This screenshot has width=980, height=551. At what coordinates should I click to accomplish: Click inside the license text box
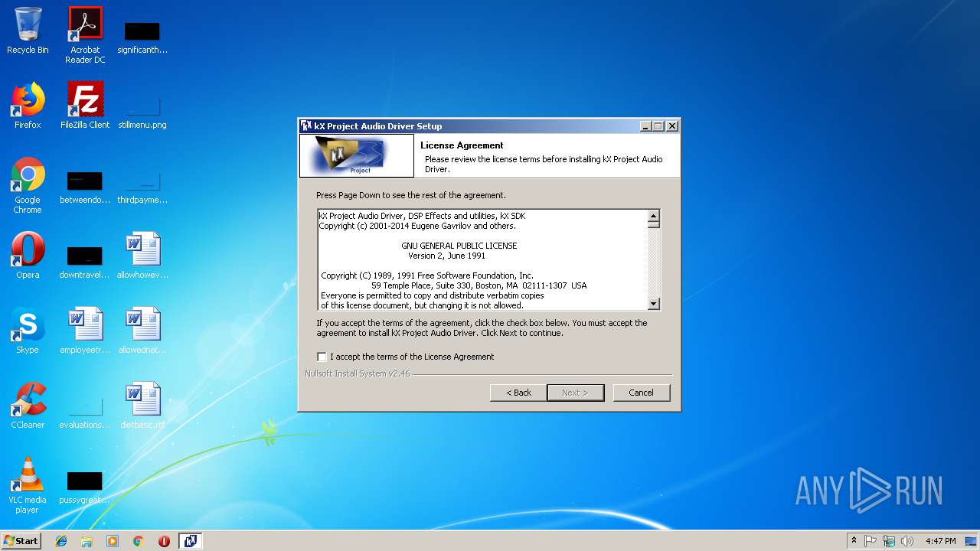[482, 259]
